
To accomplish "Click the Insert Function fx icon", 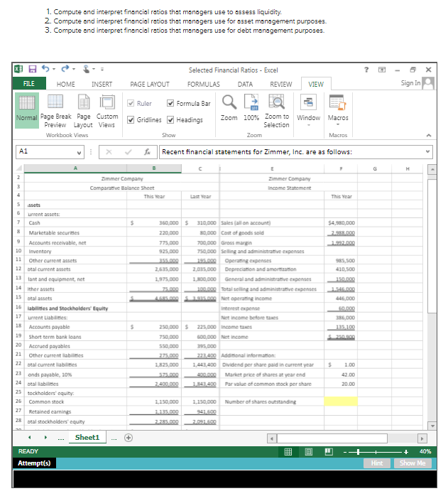I will (x=147, y=152).
